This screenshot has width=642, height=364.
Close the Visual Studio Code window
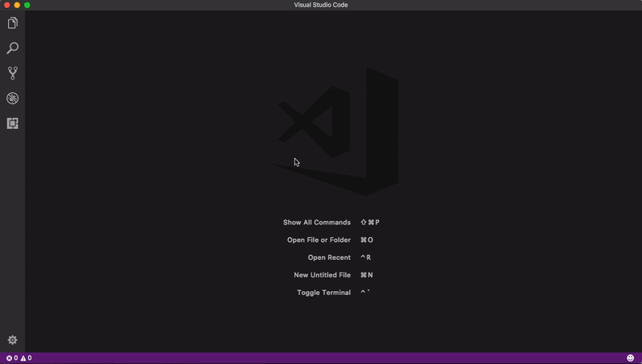6,5
